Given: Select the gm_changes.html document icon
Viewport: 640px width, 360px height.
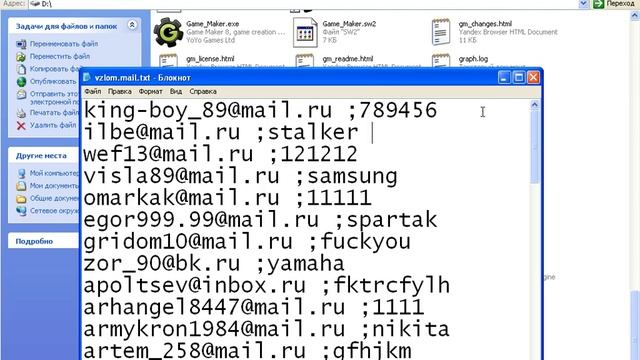Looking at the screenshot, I should [441, 32].
